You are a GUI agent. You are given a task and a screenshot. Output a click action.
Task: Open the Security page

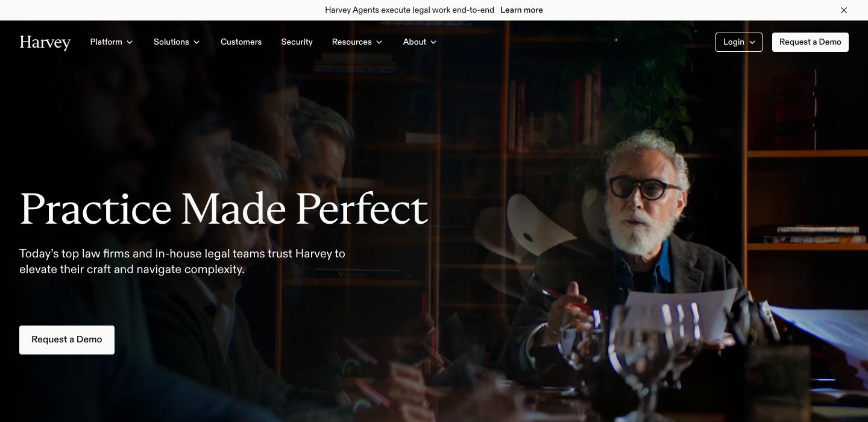coord(297,42)
